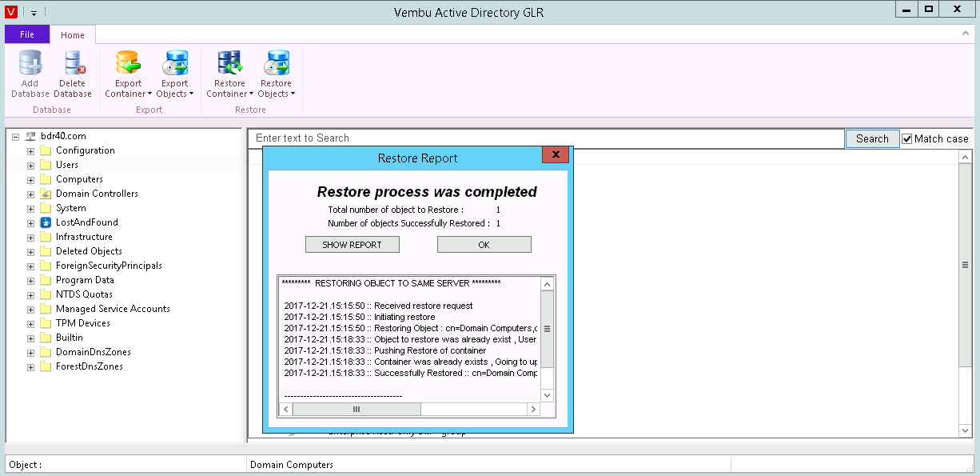The width and height of the screenshot is (980, 476).
Task: Expand the Configuration tree node
Action: 31,150
